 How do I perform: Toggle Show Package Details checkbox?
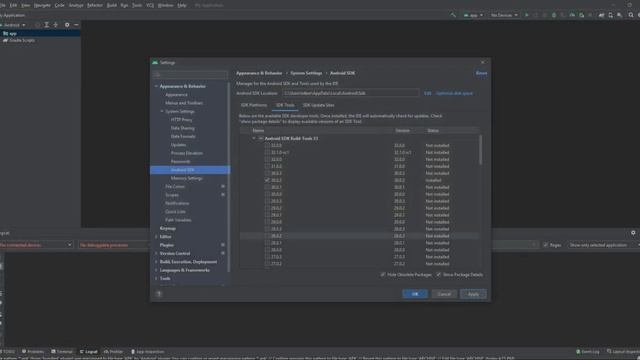coord(438,275)
